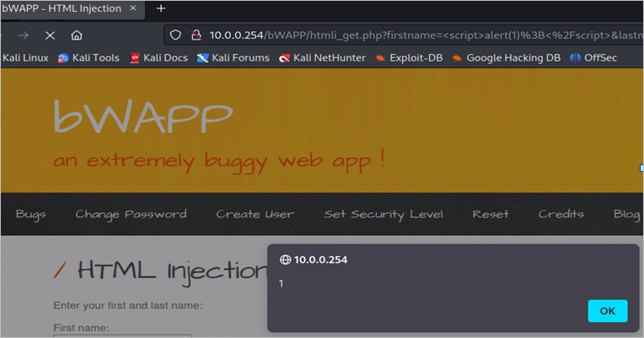
Task: Click the tracking protection shield icon
Action: pos(175,35)
